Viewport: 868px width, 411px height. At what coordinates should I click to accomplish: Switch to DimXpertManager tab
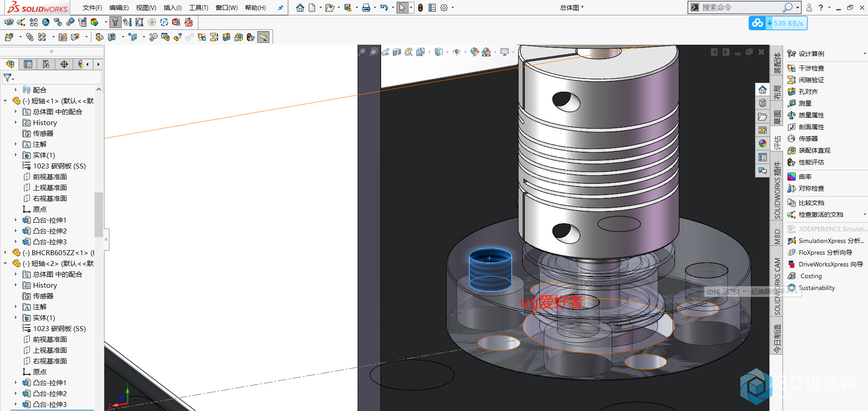tap(64, 64)
